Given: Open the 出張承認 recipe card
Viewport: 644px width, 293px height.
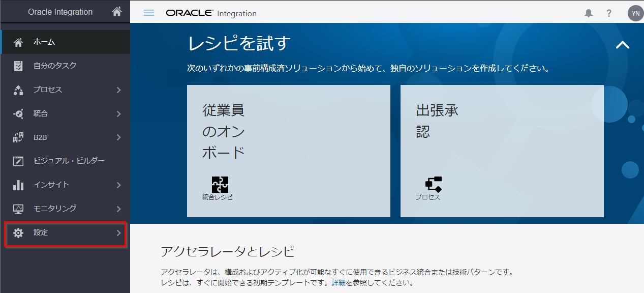Looking at the screenshot, I should (x=502, y=151).
